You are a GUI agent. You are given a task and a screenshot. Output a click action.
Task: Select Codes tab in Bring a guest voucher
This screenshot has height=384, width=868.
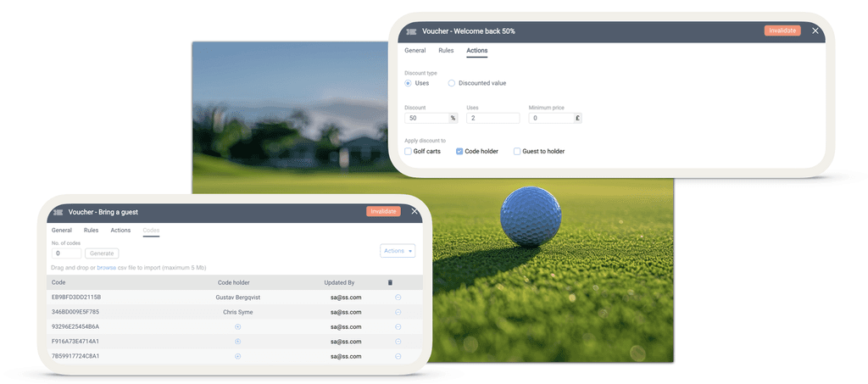(x=151, y=231)
